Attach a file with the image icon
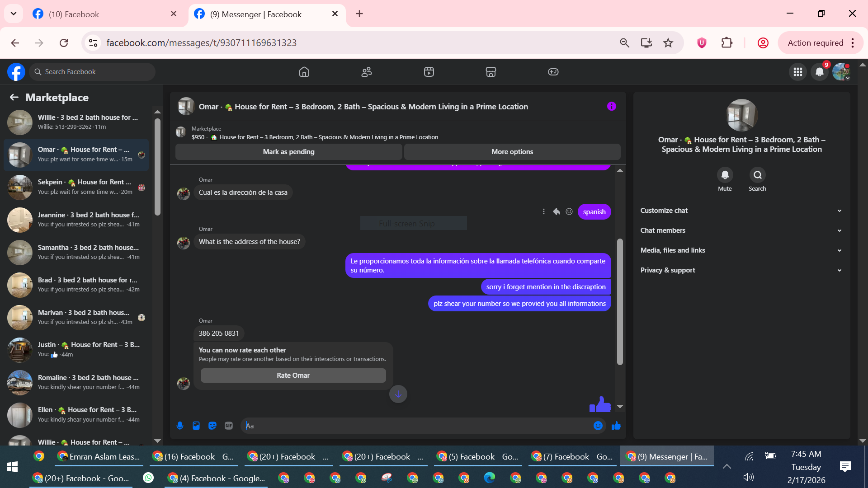 click(x=196, y=426)
